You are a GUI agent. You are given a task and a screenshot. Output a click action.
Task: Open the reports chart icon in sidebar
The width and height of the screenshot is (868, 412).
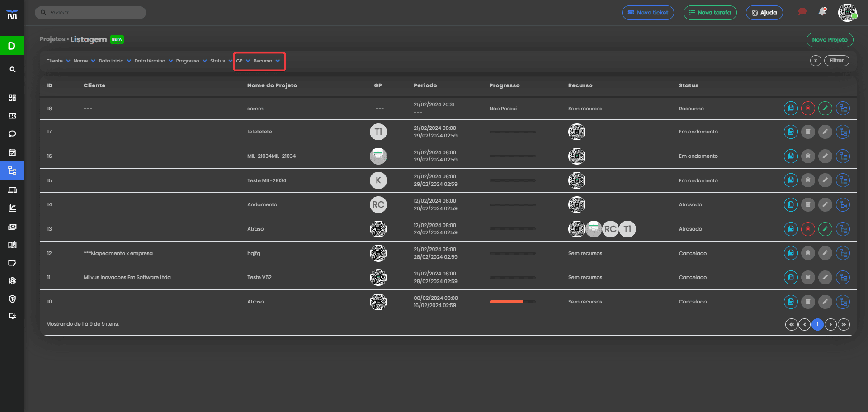coord(13,208)
